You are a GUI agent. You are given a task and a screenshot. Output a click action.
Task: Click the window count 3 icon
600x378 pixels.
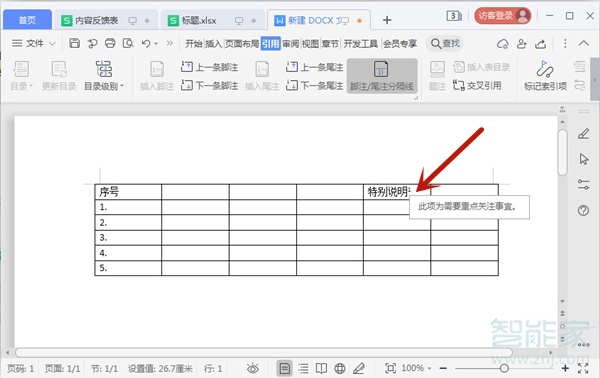coord(454,16)
